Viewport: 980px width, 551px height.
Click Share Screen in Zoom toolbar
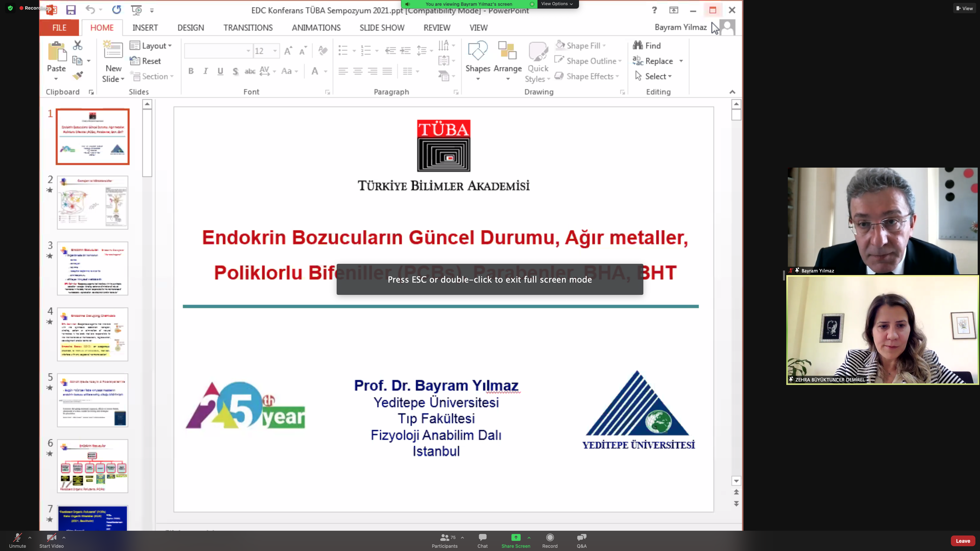pos(515,540)
